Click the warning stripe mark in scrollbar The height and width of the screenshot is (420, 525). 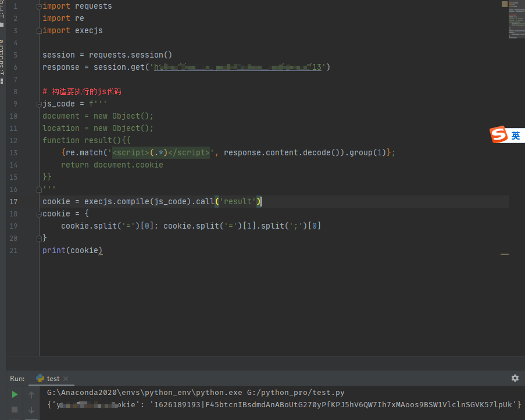point(505,254)
